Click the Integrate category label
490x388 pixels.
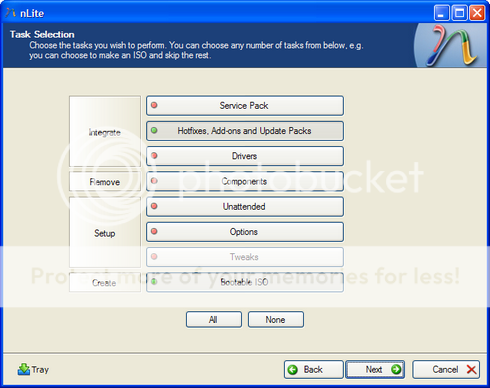pyautogui.click(x=105, y=132)
